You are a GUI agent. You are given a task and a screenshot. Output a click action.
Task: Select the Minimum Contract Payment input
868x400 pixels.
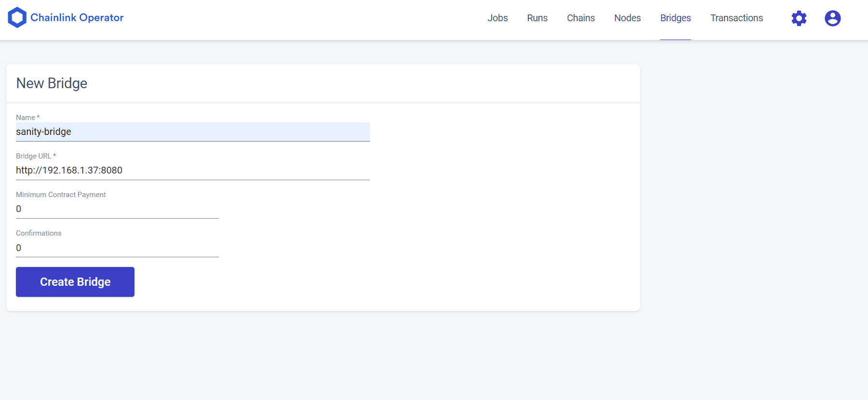(117, 209)
